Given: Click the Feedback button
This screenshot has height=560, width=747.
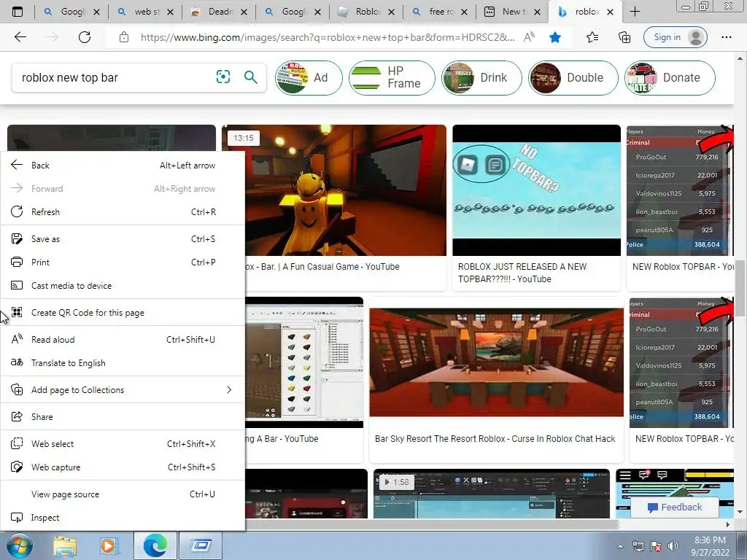Looking at the screenshot, I should click(675, 507).
